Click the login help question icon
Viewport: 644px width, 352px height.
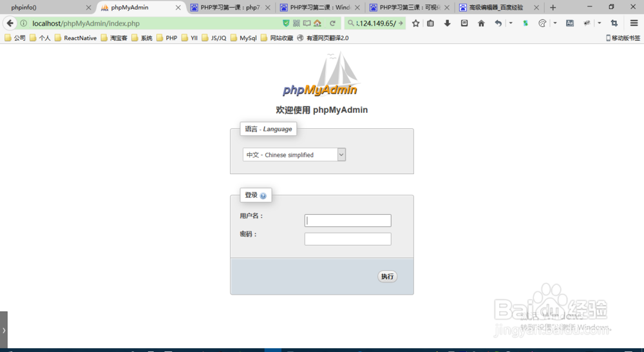[x=263, y=196]
